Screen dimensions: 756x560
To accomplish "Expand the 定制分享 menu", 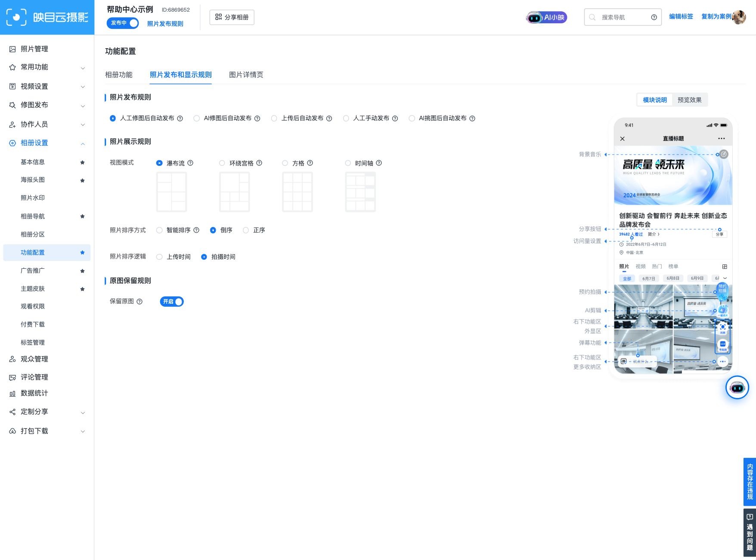I will (x=47, y=412).
